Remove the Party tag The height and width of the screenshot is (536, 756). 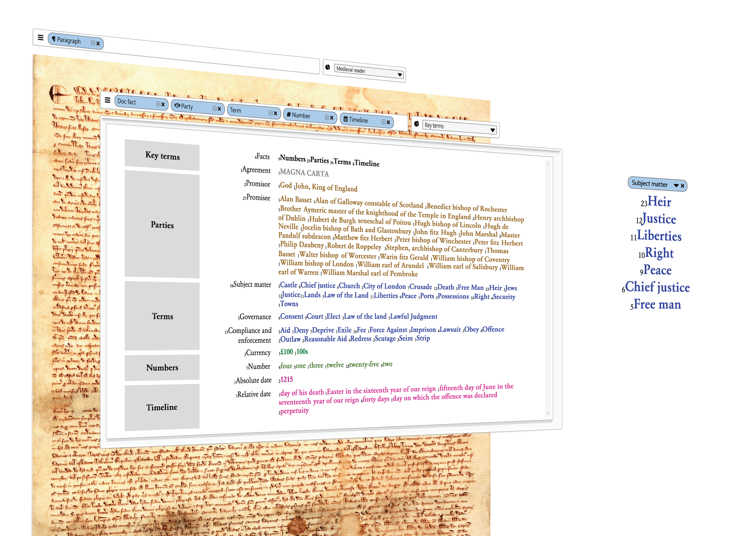[219, 109]
